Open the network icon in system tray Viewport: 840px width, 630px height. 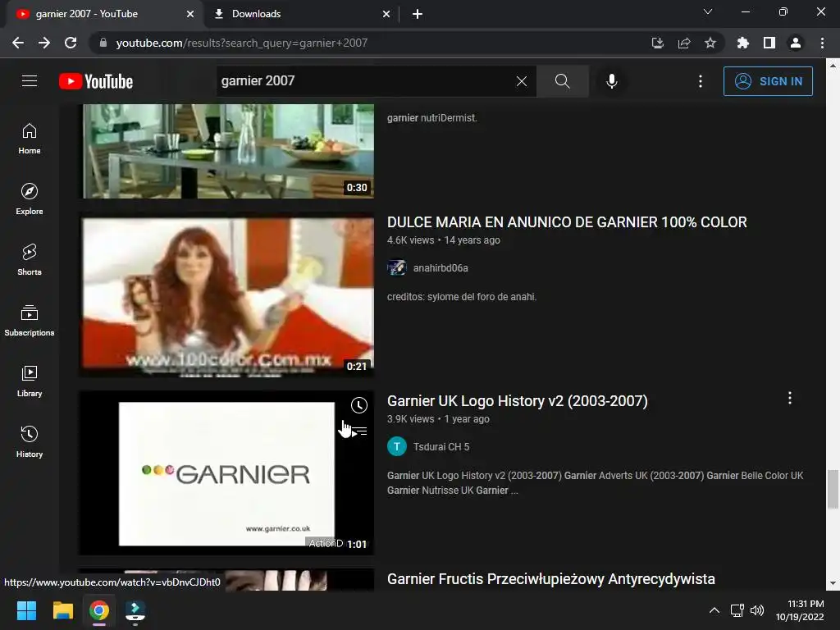click(x=737, y=610)
